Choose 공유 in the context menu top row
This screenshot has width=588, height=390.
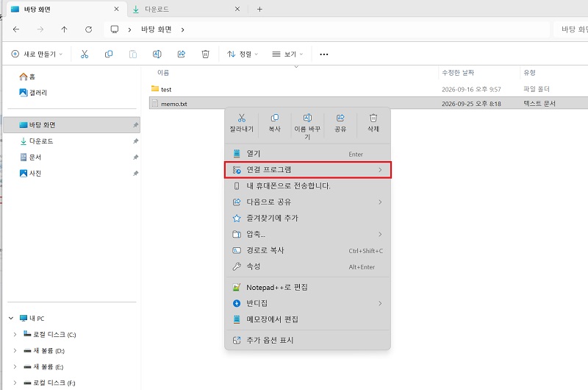[340, 123]
